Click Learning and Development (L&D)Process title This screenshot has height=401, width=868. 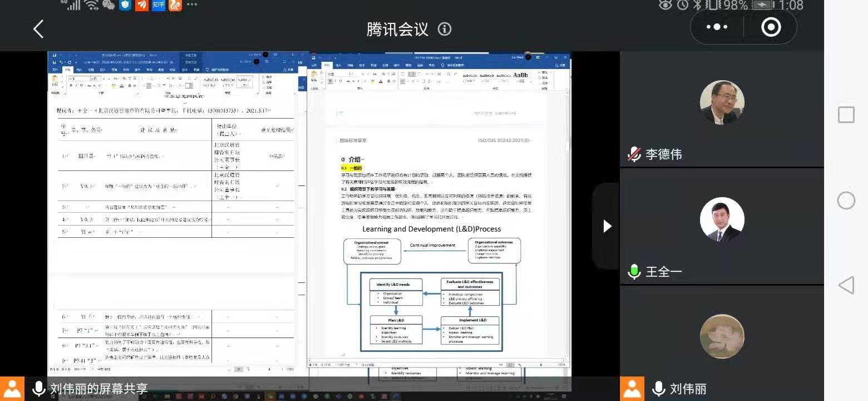(x=431, y=229)
